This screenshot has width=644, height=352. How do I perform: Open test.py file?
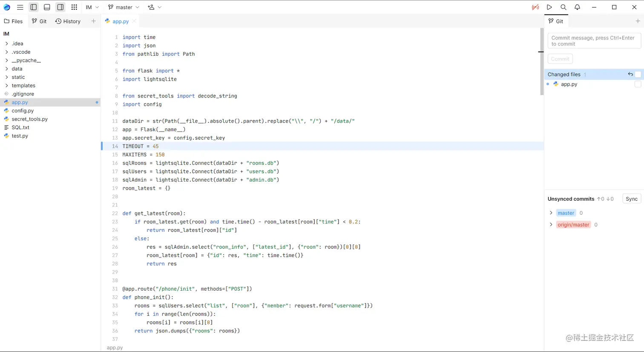[x=50, y=136]
